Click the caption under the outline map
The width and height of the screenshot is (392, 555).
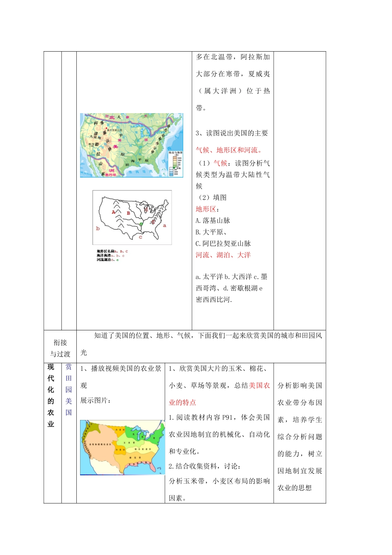(112, 256)
